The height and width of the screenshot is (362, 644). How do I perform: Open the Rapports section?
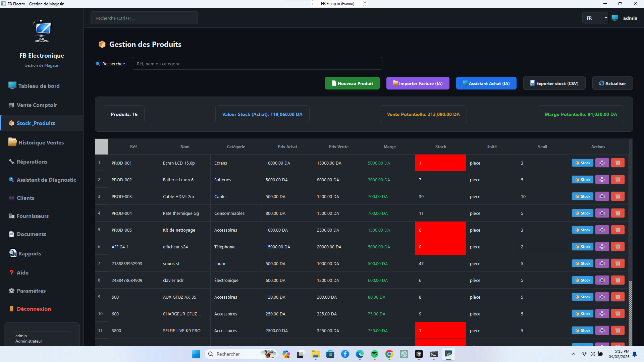29,253
